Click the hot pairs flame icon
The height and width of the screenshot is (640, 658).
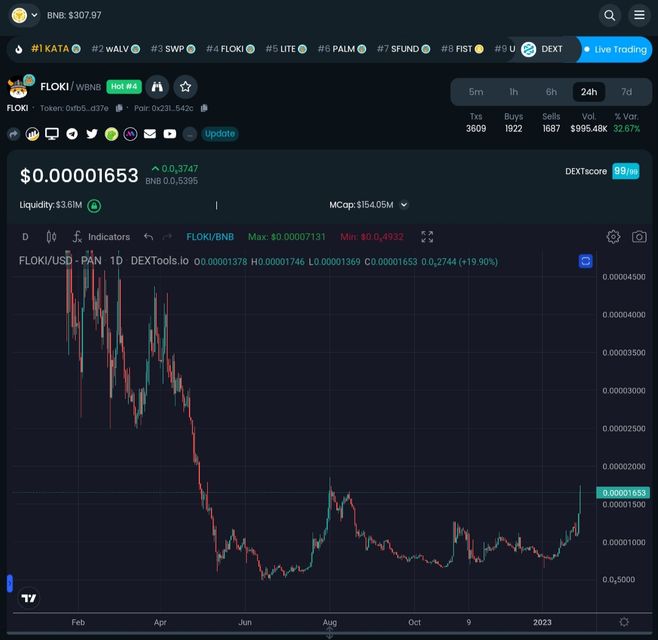click(x=18, y=50)
